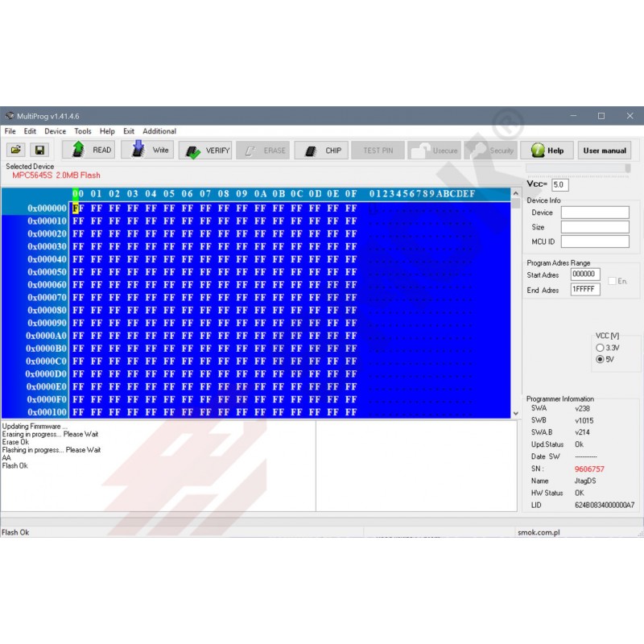
Task: Open the Device menu
Action: pyautogui.click(x=56, y=131)
